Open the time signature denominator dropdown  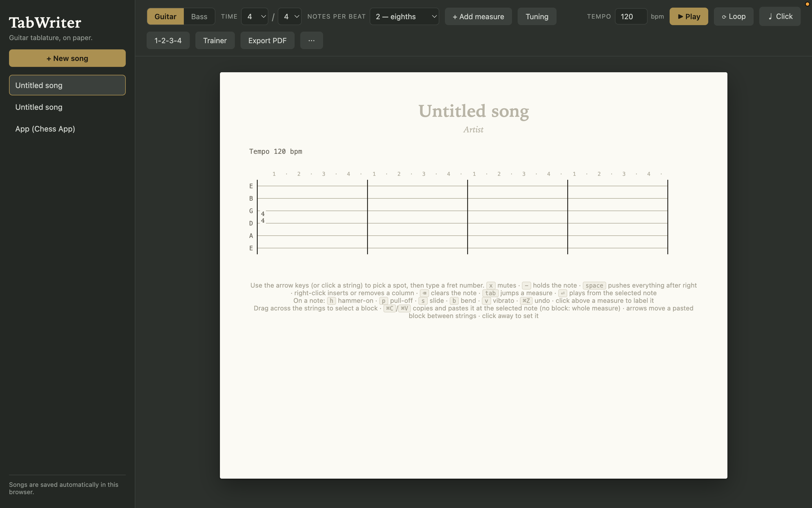point(290,16)
